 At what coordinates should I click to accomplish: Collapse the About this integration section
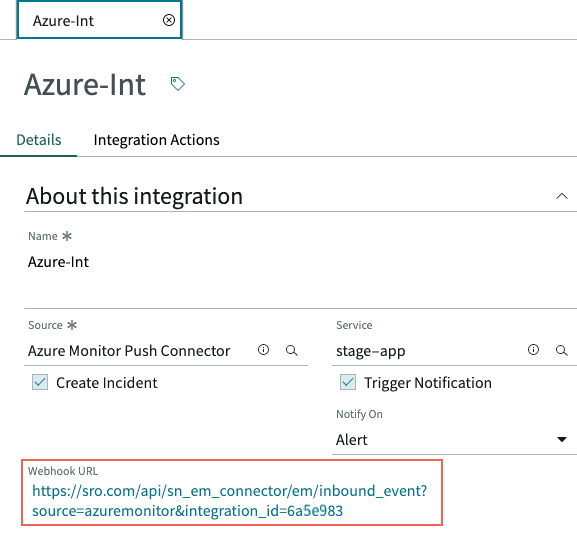[562, 196]
